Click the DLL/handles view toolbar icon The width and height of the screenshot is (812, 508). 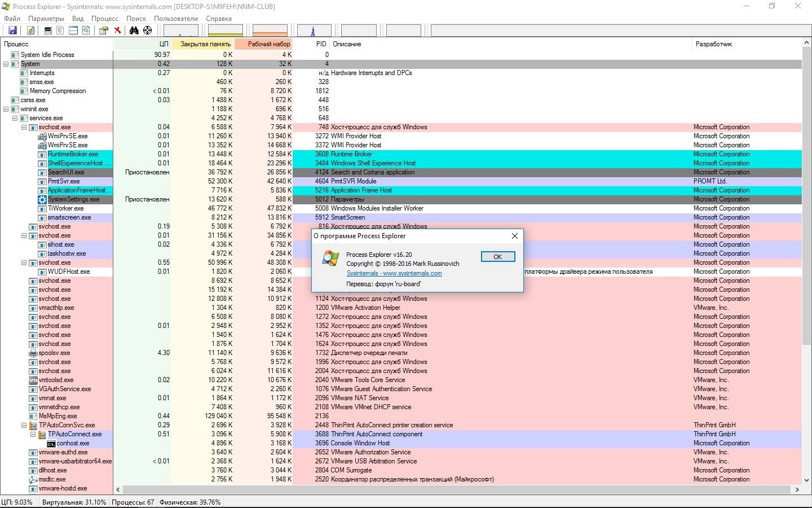point(86,30)
